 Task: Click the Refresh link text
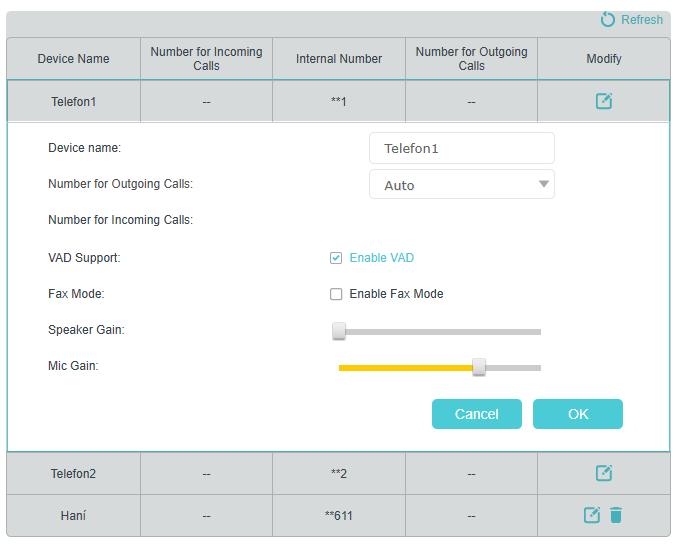642,20
